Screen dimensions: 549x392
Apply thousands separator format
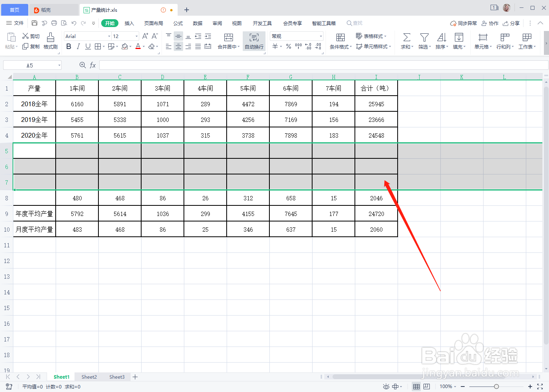(x=298, y=46)
